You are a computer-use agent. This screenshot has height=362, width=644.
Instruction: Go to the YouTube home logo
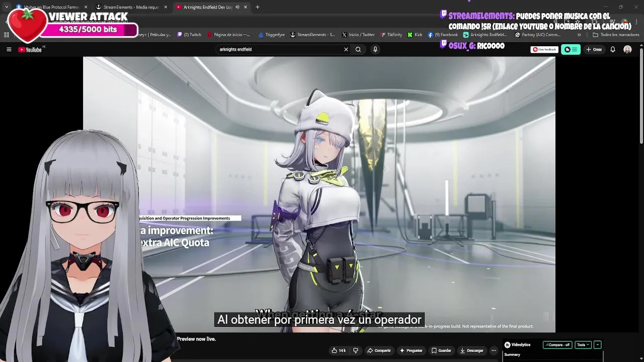[x=30, y=49]
